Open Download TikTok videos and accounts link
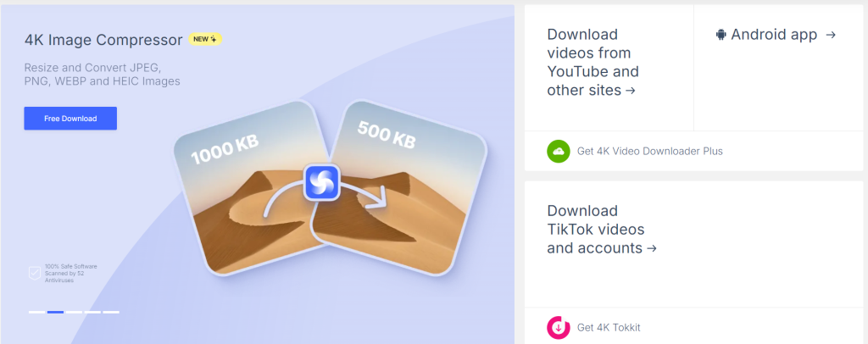Viewport: 868px width, 344px height. tap(602, 230)
